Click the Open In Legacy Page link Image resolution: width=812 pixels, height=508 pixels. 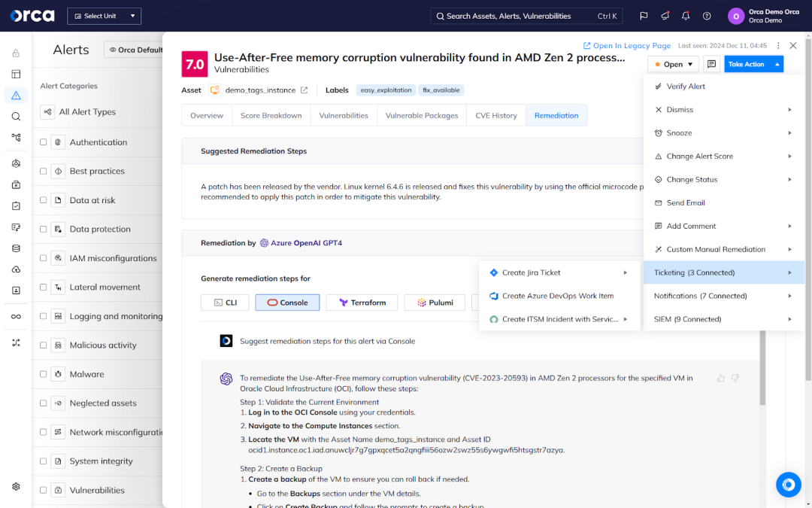tap(626, 46)
